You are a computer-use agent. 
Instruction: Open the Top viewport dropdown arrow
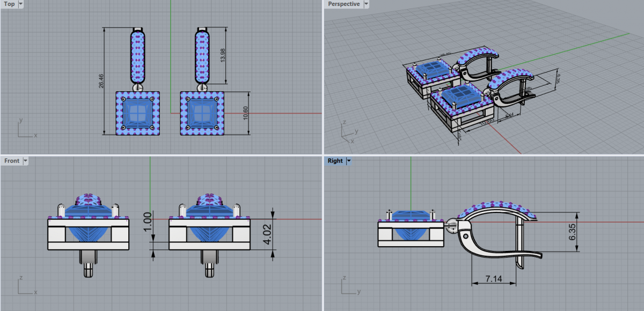20,4
